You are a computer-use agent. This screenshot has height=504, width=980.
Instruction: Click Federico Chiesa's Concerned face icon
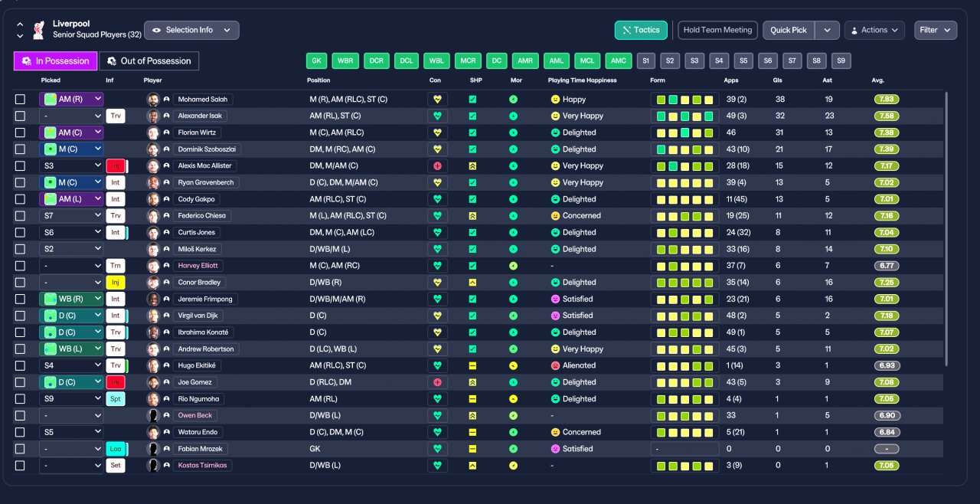pyautogui.click(x=555, y=216)
